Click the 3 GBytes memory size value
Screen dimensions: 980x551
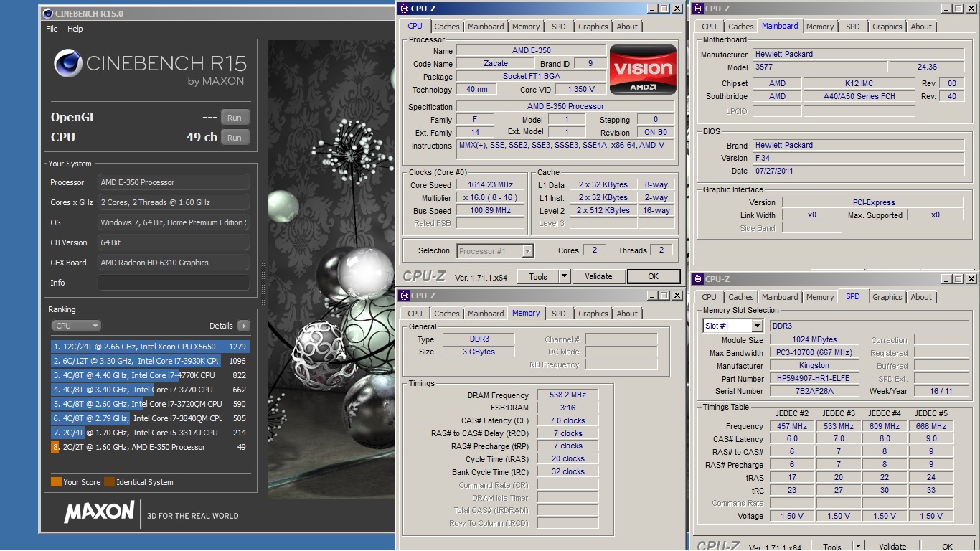(x=478, y=352)
